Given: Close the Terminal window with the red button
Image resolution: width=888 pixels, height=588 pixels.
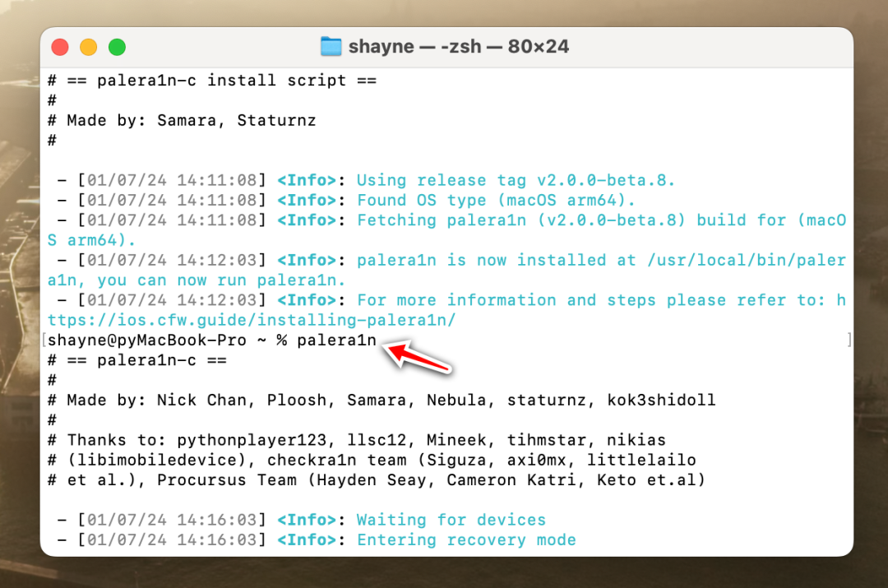Looking at the screenshot, I should coord(60,47).
